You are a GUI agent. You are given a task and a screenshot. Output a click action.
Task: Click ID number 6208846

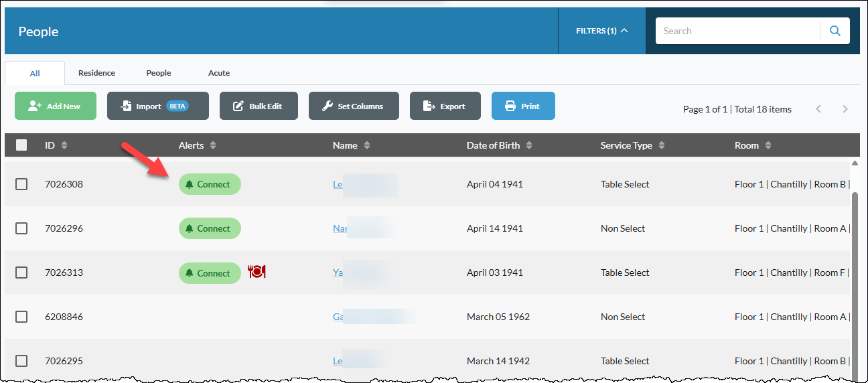click(64, 317)
